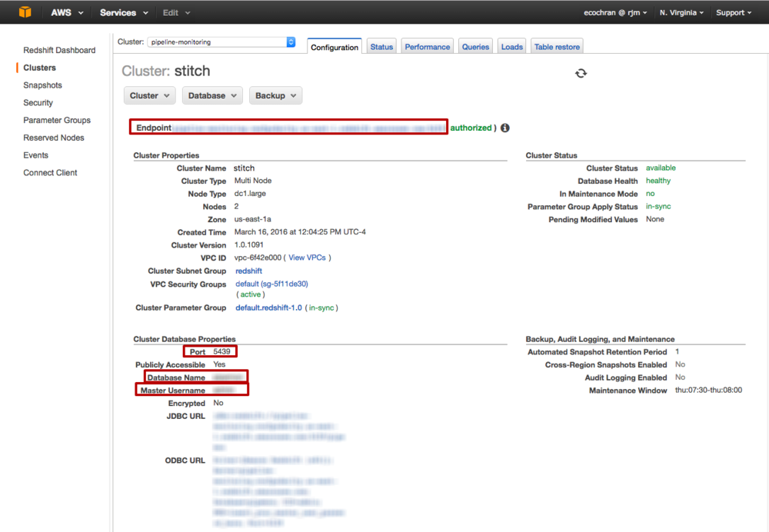Open the Edit dropdown in top bar

click(x=176, y=13)
